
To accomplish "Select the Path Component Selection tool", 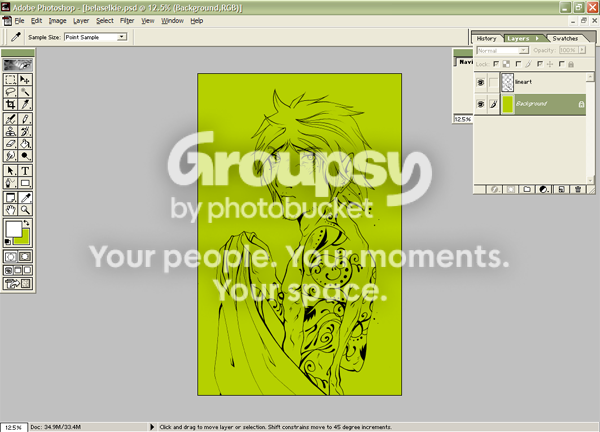I will [10, 171].
